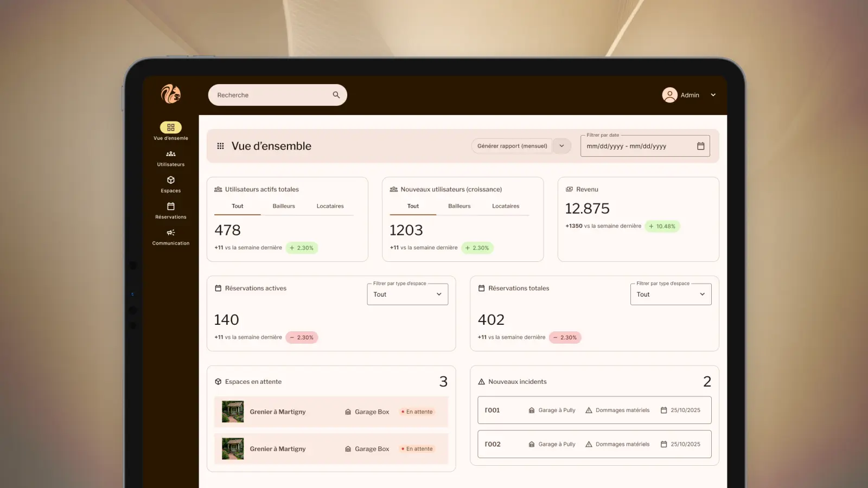Open the Générer rapport dropdown arrow
The width and height of the screenshot is (868, 488).
tap(562, 146)
